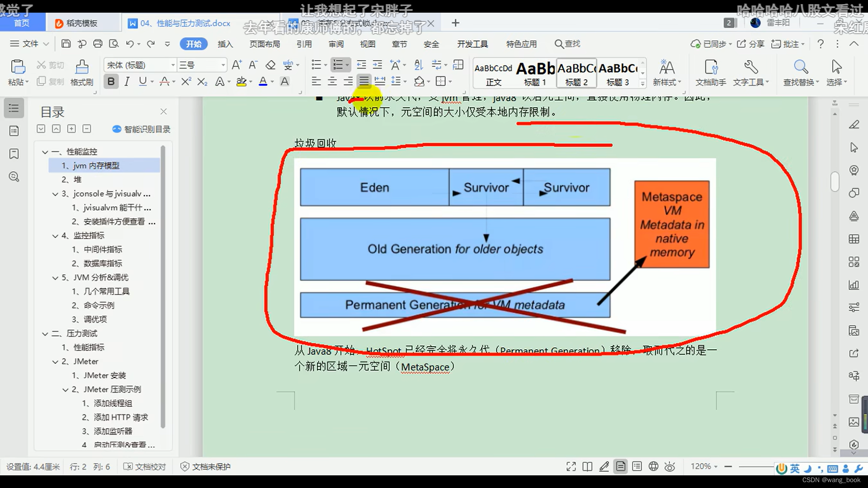868x488 pixels.
Task: Toggle bulleted list formatting
Action: (x=316, y=65)
